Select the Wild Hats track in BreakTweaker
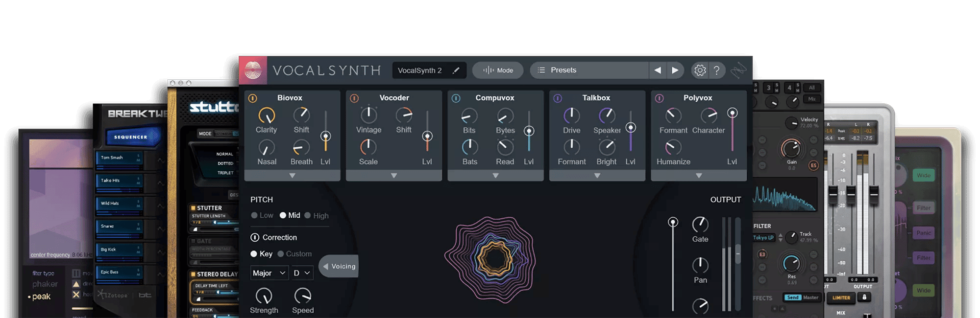The width and height of the screenshot is (980, 318). [x=119, y=204]
